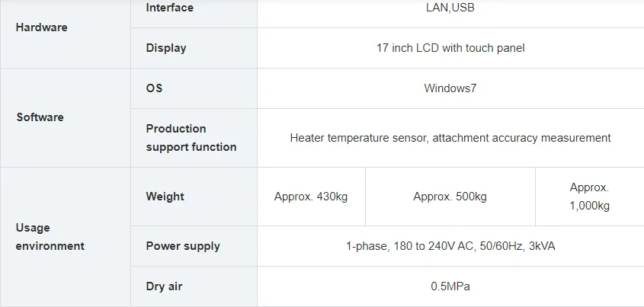Select the Weight row label

pos(165,197)
